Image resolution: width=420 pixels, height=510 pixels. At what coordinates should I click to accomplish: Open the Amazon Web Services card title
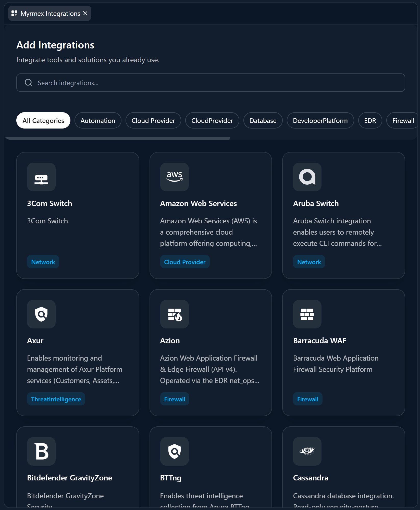click(199, 203)
